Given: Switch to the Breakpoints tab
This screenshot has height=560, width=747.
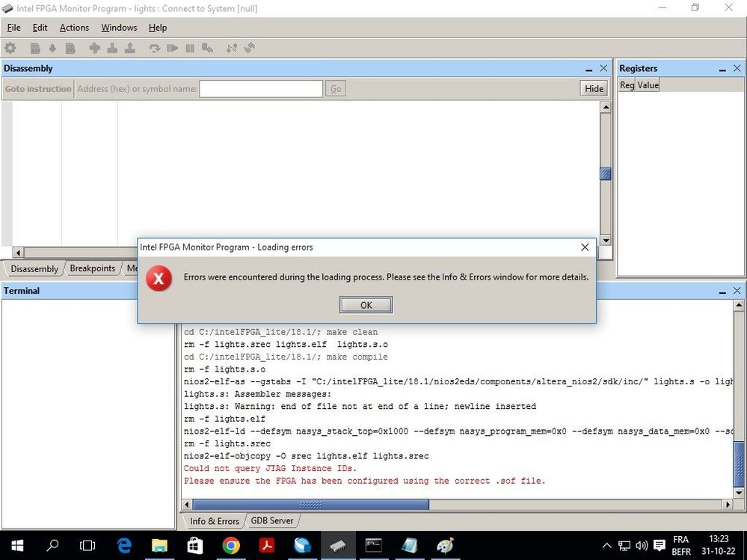Looking at the screenshot, I should pyautogui.click(x=93, y=268).
